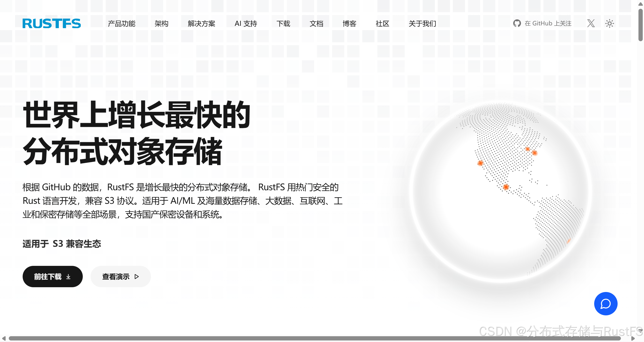The width and height of the screenshot is (644, 342).
Task: Go to the 下载 page
Action: point(283,24)
